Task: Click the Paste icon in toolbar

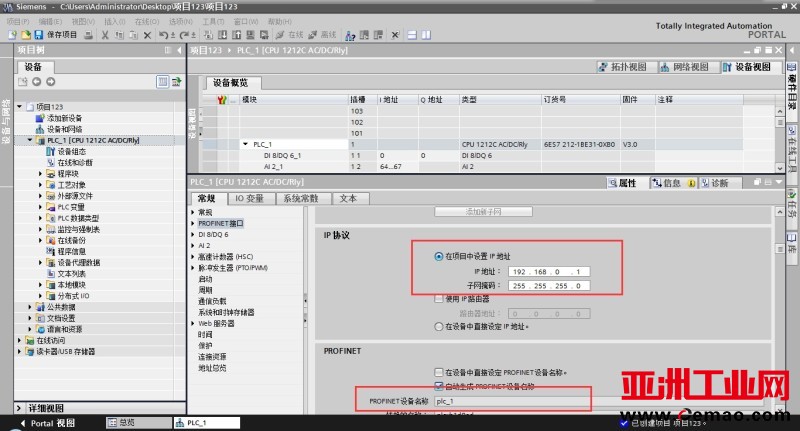Action: pos(133,35)
